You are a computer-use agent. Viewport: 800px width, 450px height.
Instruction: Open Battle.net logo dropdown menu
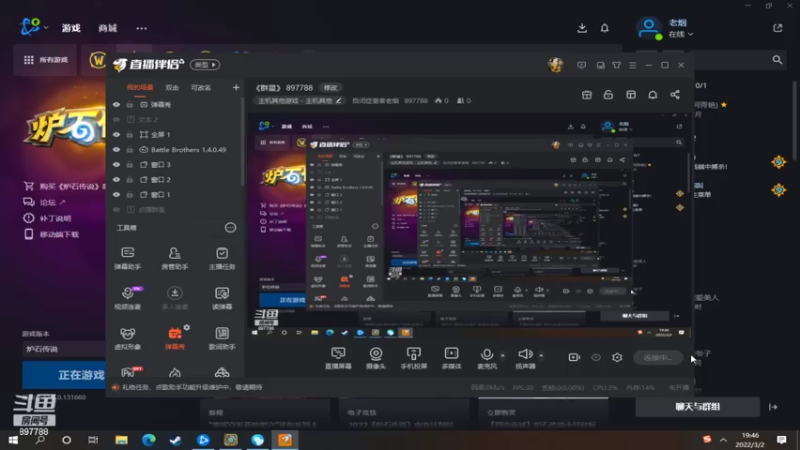(x=34, y=27)
